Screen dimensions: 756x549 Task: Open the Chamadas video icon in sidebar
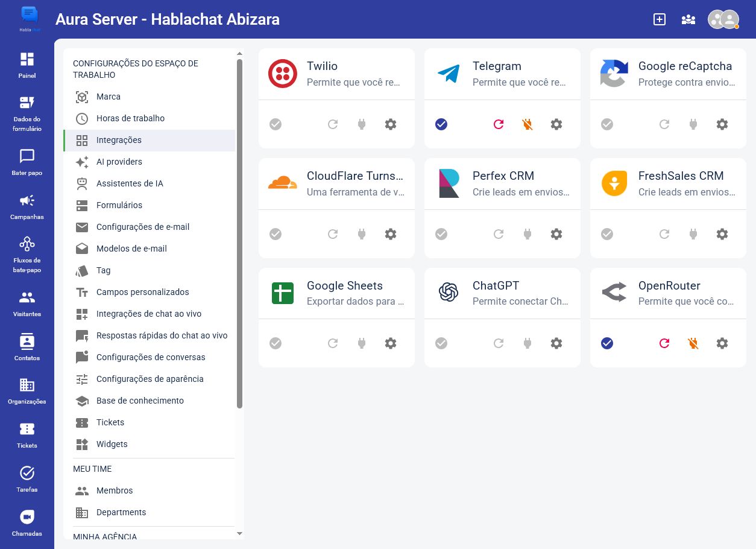[x=27, y=523]
